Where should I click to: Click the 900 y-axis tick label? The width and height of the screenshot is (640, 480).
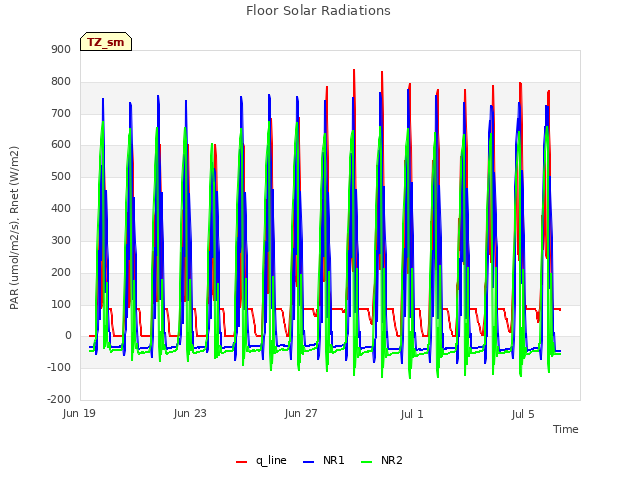(61, 49)
